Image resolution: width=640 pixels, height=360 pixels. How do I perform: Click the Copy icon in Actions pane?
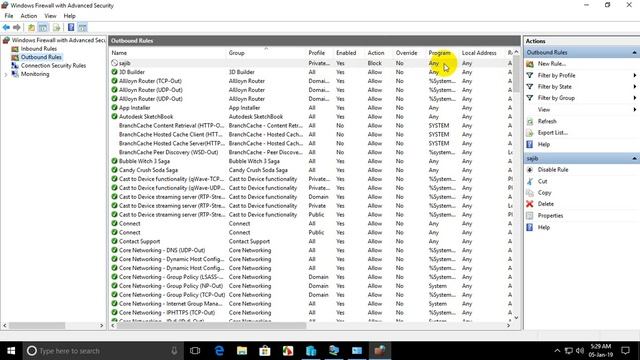[x=530, y=193]
